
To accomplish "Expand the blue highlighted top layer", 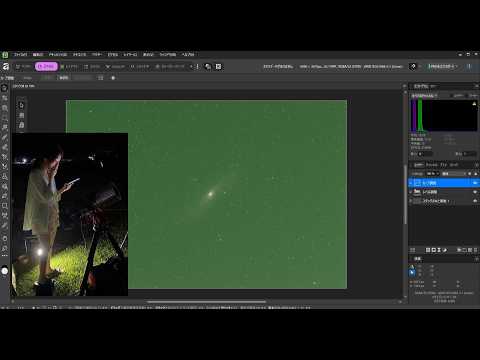I will point(411,183).
